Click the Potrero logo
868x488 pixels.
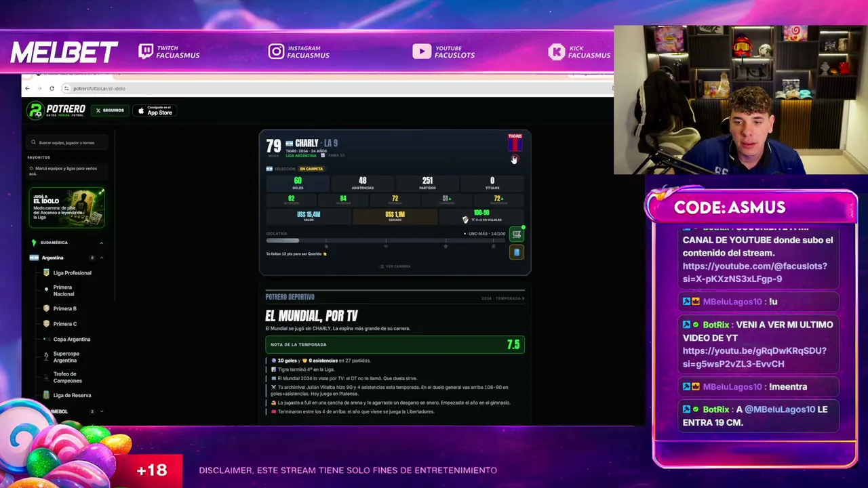56,110
